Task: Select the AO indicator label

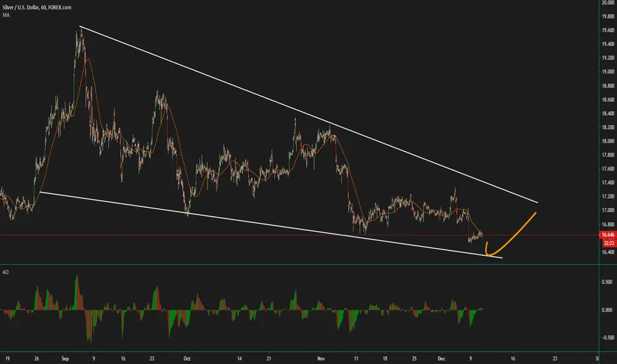Action: click(x=5, y=272)
